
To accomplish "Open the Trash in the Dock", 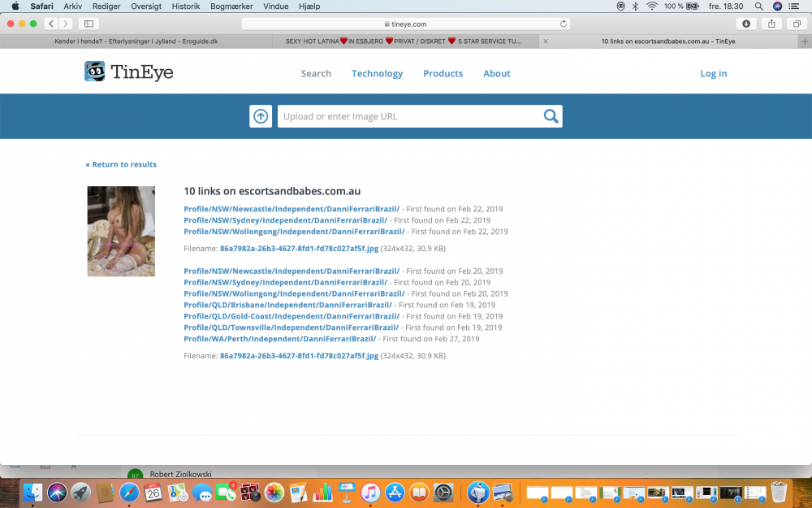I will point(779,492).
